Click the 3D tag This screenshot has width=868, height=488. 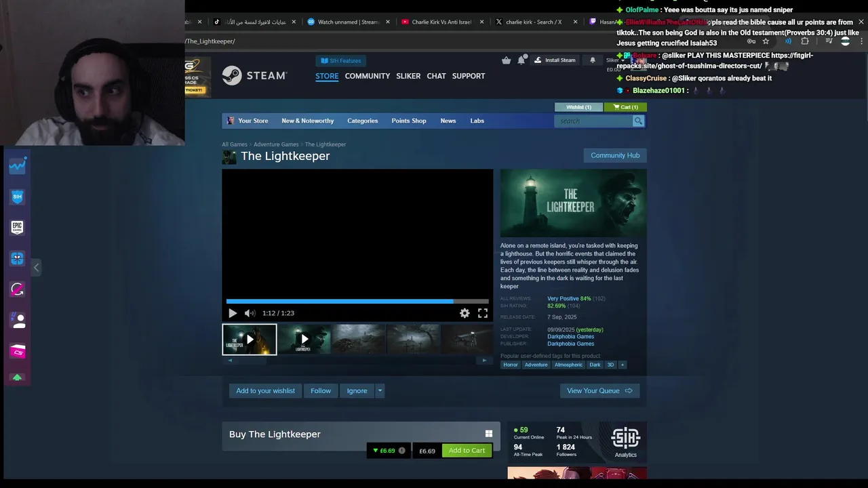(610, 365)
